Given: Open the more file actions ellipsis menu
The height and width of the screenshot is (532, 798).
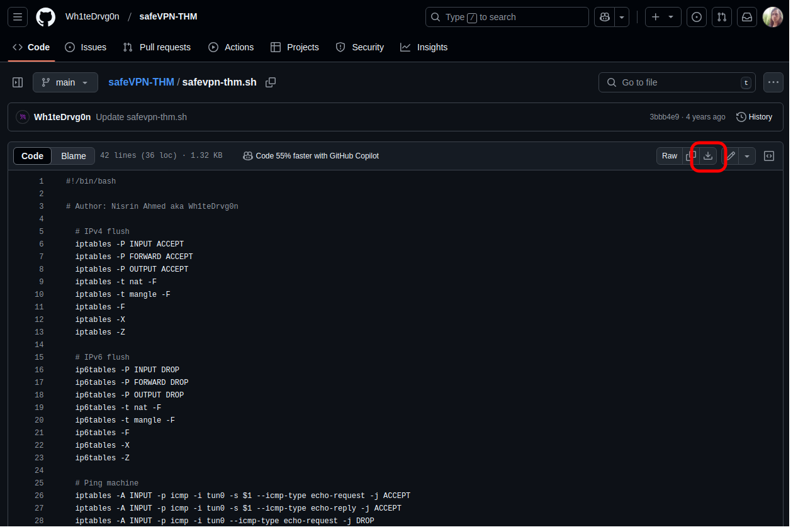Looking at the screenshot, I should [773, 82].
